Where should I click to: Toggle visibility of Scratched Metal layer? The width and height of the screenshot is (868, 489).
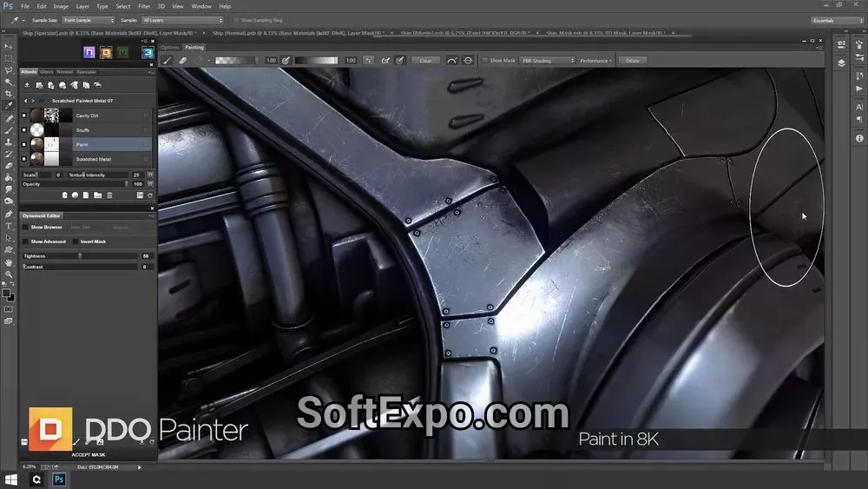(23, 158)
